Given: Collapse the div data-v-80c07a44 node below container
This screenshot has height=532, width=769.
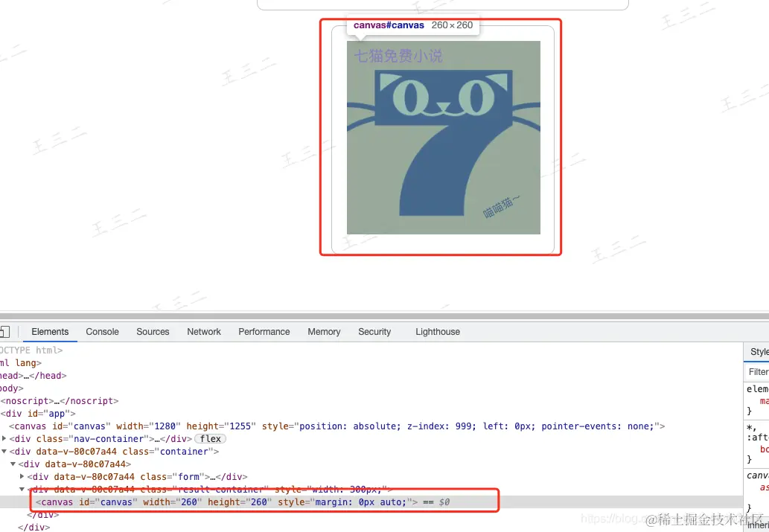Looking at the screenshot, I should pos(13,464).
